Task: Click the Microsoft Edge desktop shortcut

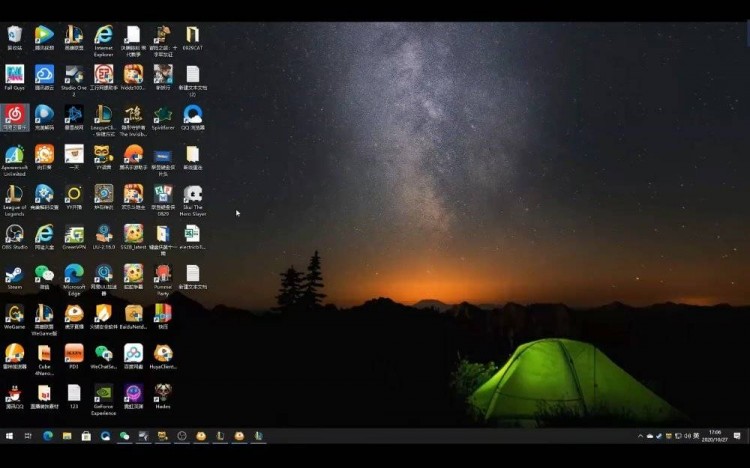Action: 74,274
